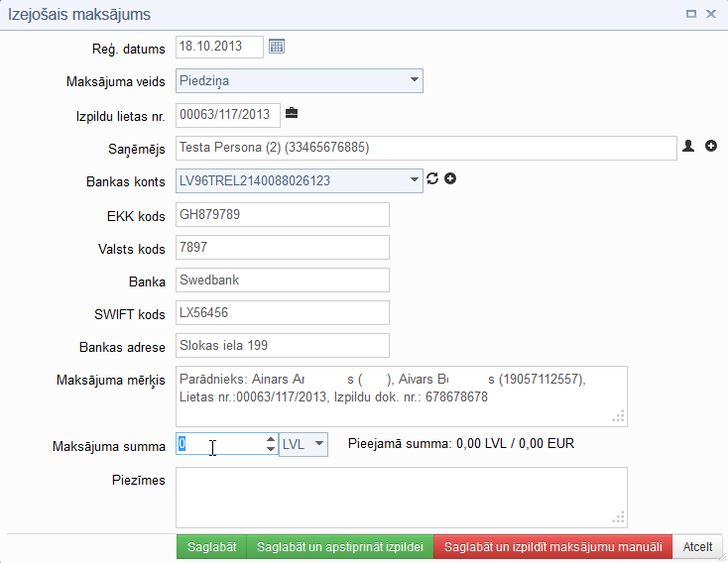This screenshot has height=563, width=728.
Task: Cancel with the Atcelt button
Action: point(697,547)
